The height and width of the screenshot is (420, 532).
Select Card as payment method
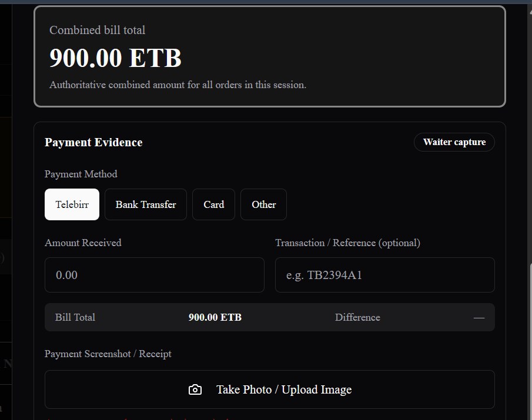(x=214, y=204)
